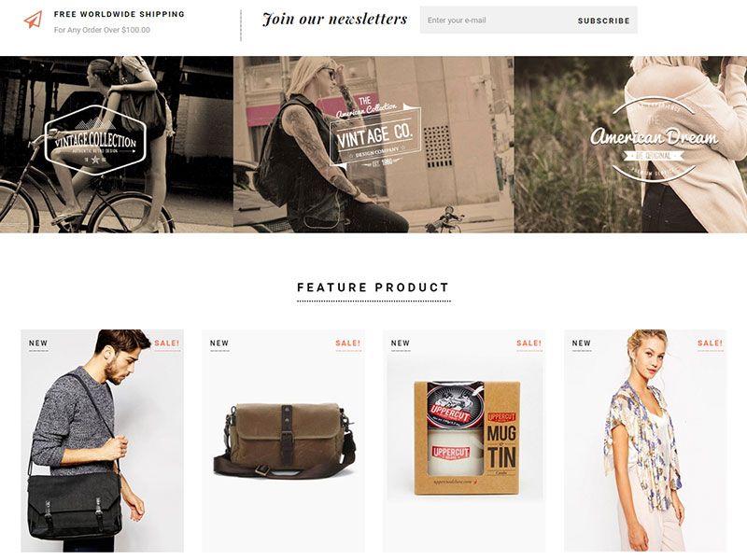Click the Vintage Collection hexagon badge logo
The height and width of the screenshot is (560, 747).
tap(95, 141)
